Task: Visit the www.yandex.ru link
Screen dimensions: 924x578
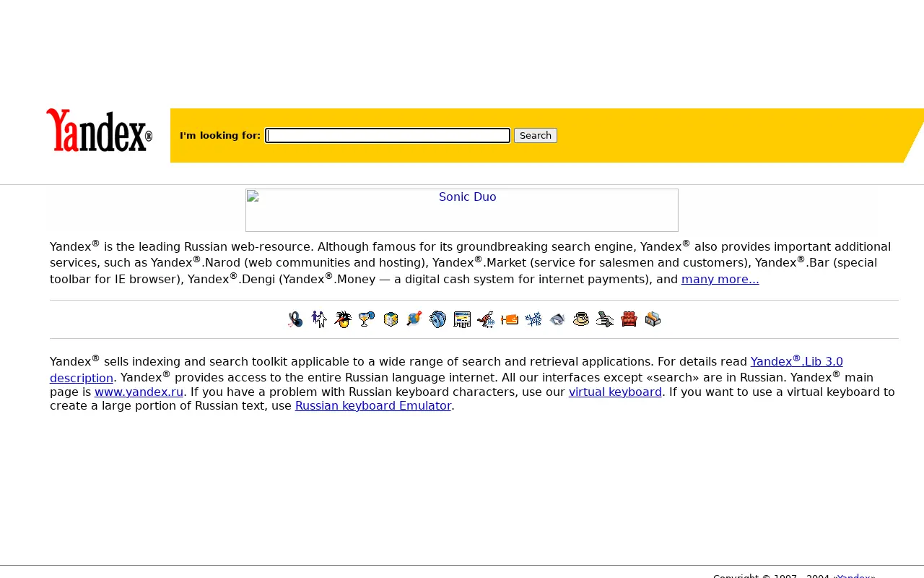Action: [x=139, y=392]
